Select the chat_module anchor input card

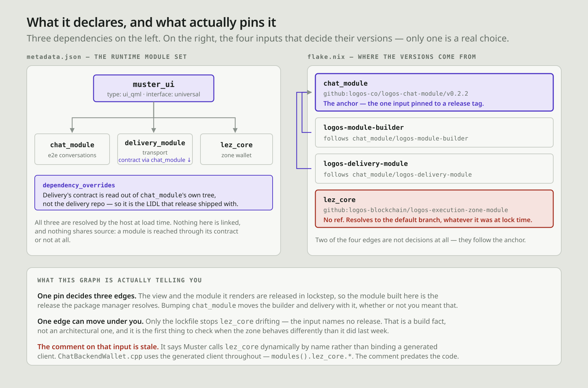coord(434,92)
